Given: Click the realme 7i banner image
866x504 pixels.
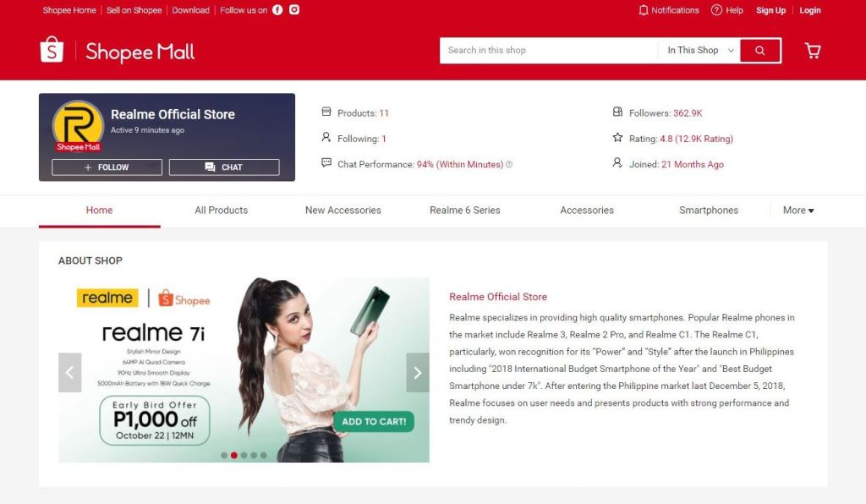Looking at the screenshot, I should click(244, 370).
